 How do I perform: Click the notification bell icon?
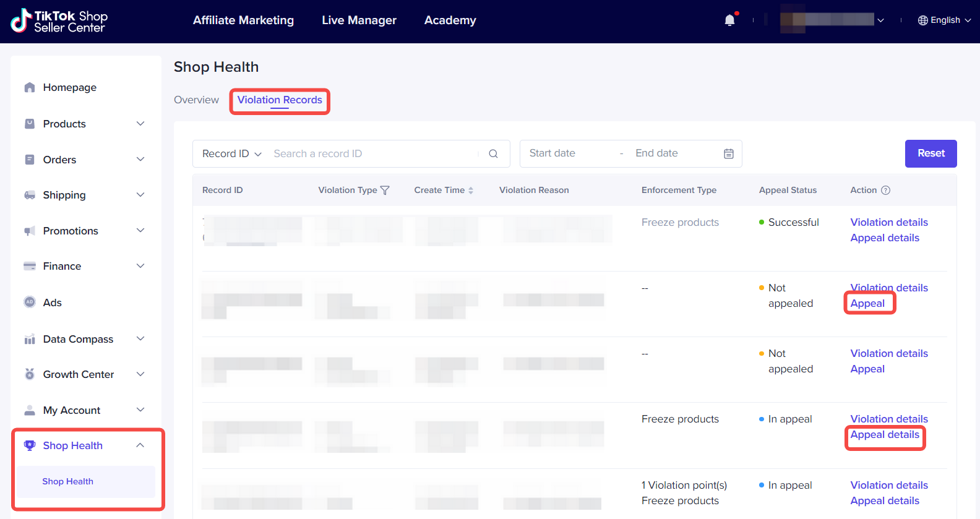tap(730, 20)
